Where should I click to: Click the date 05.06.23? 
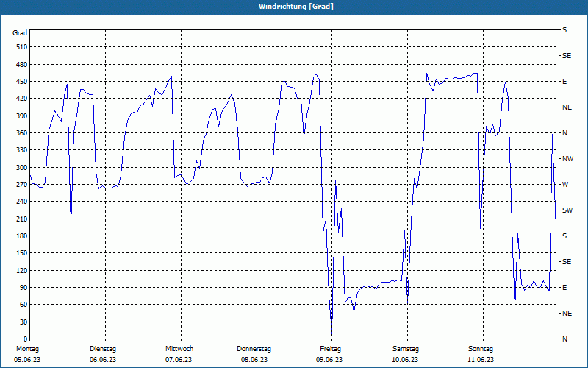[x=27, y=360]
